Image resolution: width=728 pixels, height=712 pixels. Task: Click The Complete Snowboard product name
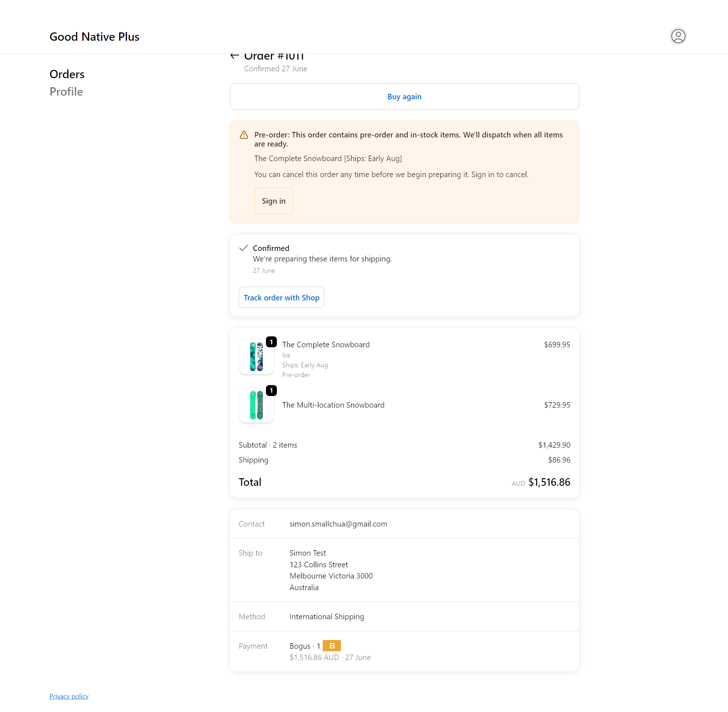pyautogui.click(x=326, y=344)
